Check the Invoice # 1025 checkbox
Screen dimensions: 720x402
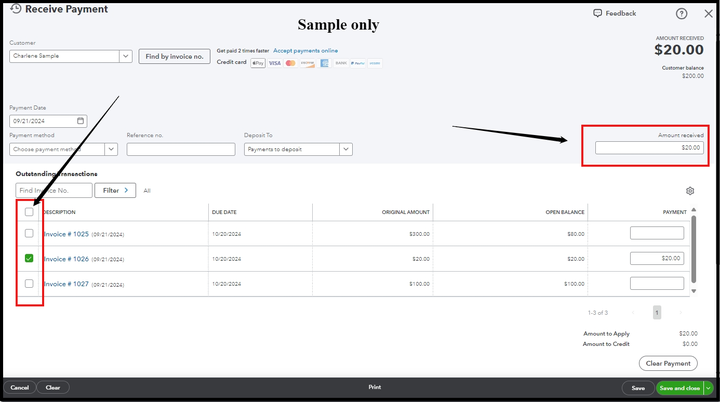pyautogui.click(x=29, y=233)
